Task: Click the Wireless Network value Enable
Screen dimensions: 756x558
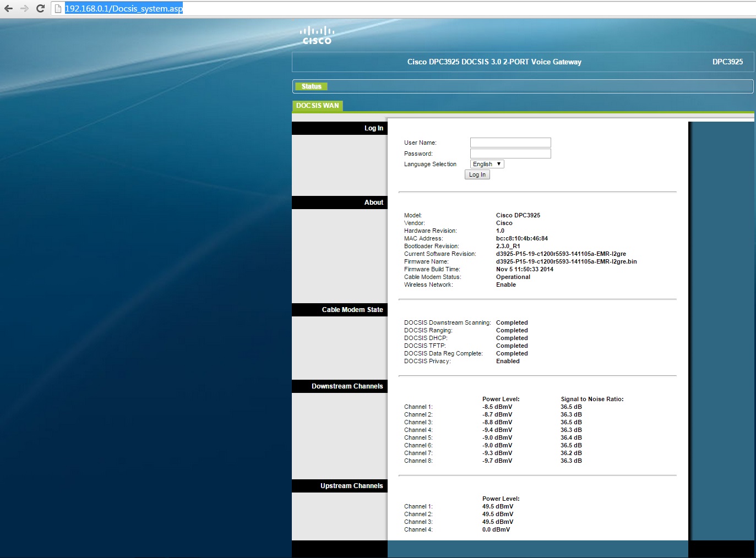Action: (x=506, y=285)
